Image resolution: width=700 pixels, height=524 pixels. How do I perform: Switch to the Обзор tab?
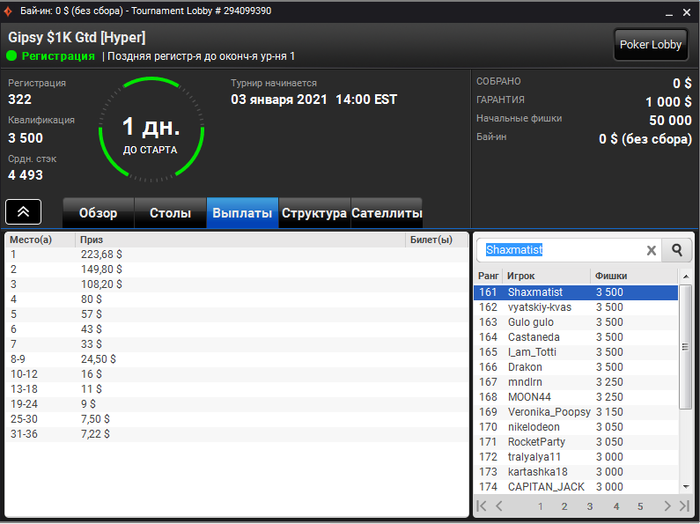coord(98,213)
